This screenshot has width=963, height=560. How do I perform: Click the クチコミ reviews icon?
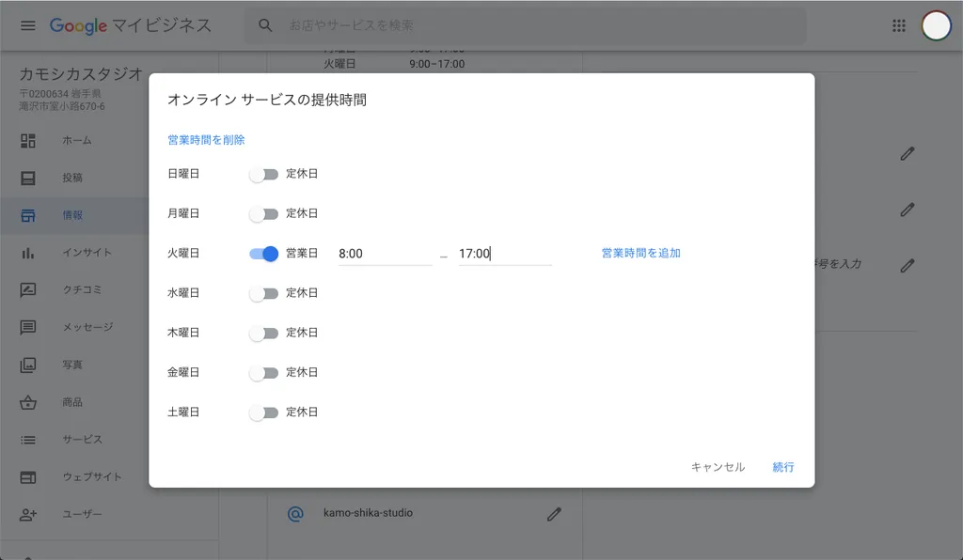[27, 290]
